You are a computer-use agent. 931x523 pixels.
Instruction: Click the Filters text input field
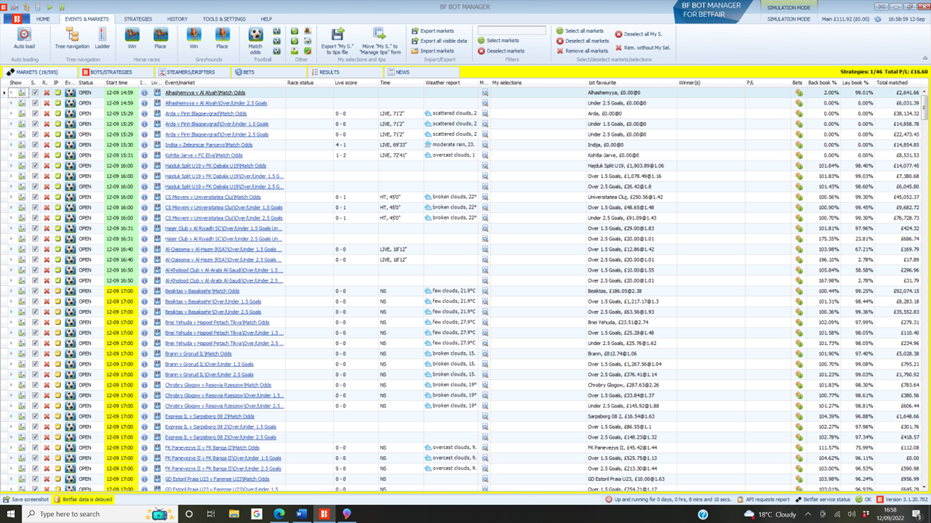(512, 30)
